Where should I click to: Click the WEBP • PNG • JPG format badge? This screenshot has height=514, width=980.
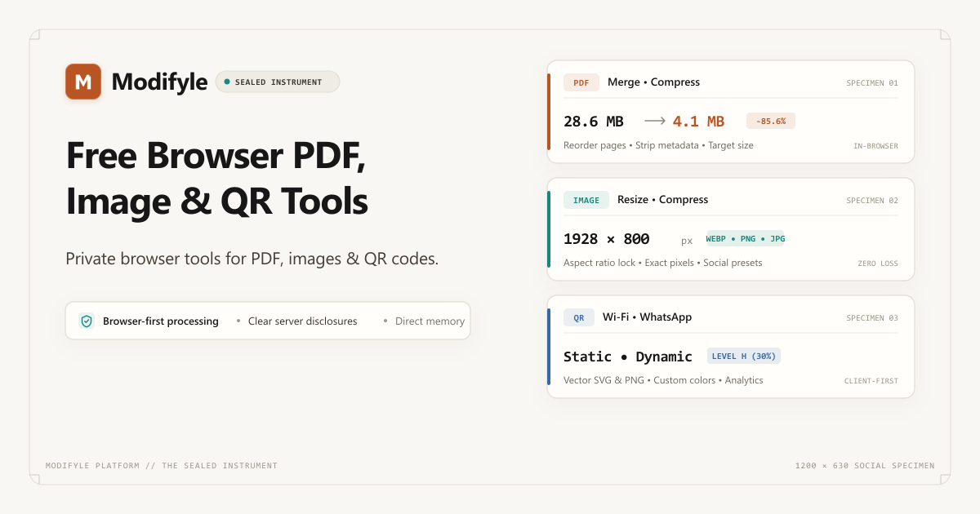[745, 238]
